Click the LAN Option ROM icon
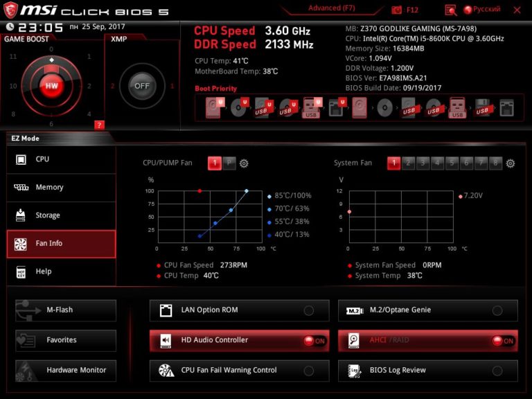 click(x=166, y=310)
